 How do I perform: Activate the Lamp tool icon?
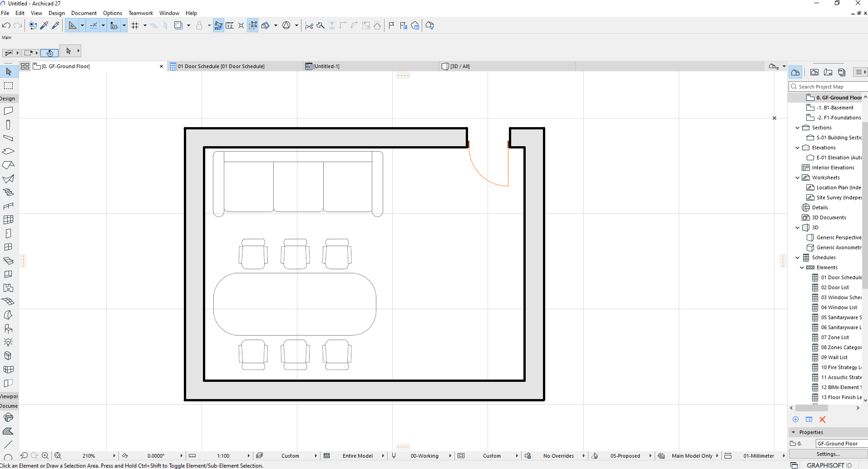(x=8, y=342)
